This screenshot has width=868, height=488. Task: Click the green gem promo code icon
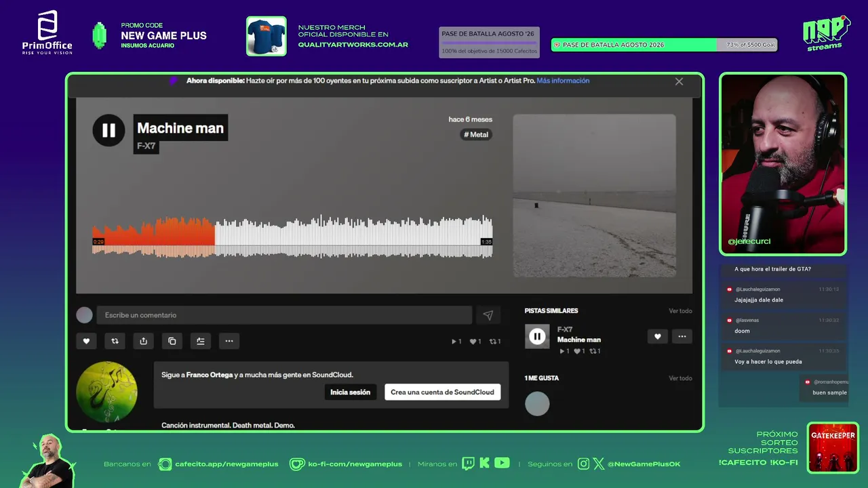(100, 36)
